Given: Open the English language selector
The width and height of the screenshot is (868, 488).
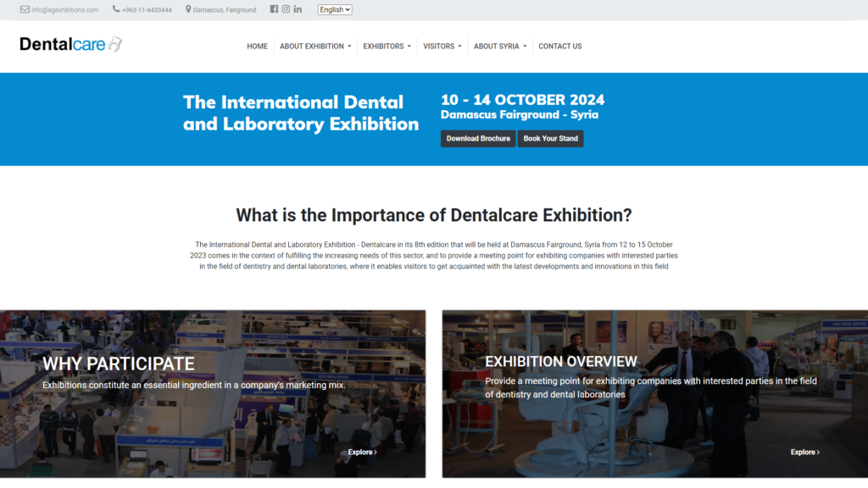Looking at the screenshot, I should coord(335,10).
